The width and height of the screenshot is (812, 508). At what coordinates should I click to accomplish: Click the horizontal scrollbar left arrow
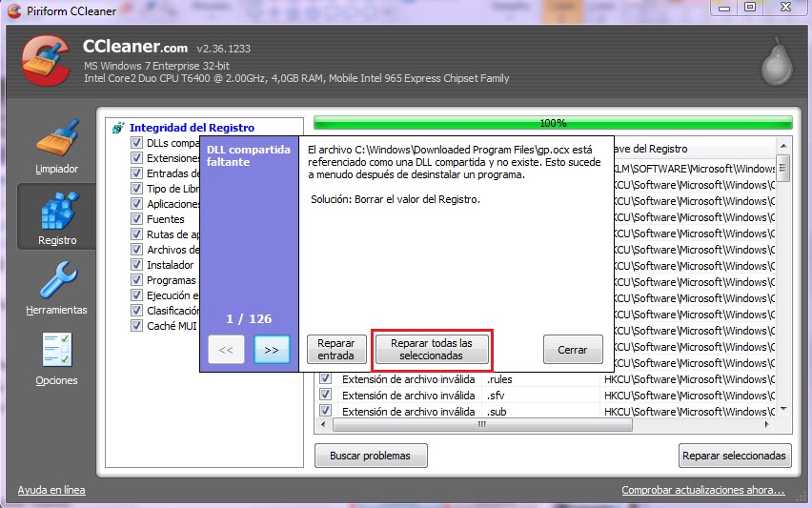[x=323, y=425]
